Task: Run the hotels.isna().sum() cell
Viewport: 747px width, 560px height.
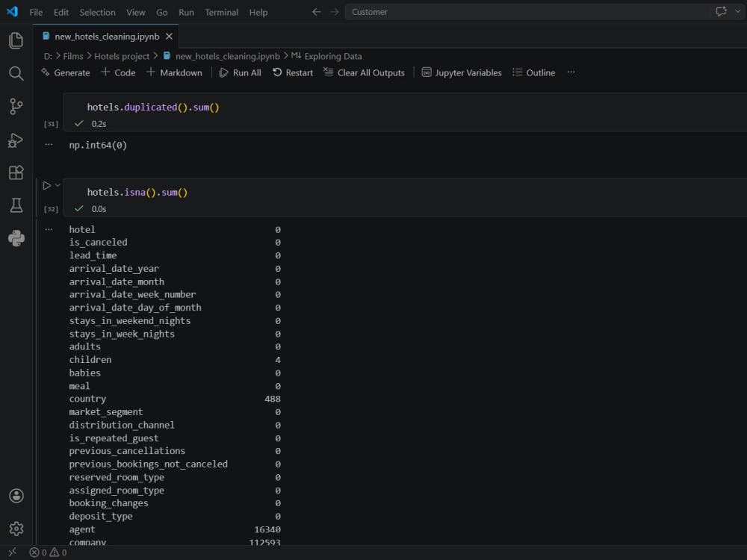Action: pos(46,185)
